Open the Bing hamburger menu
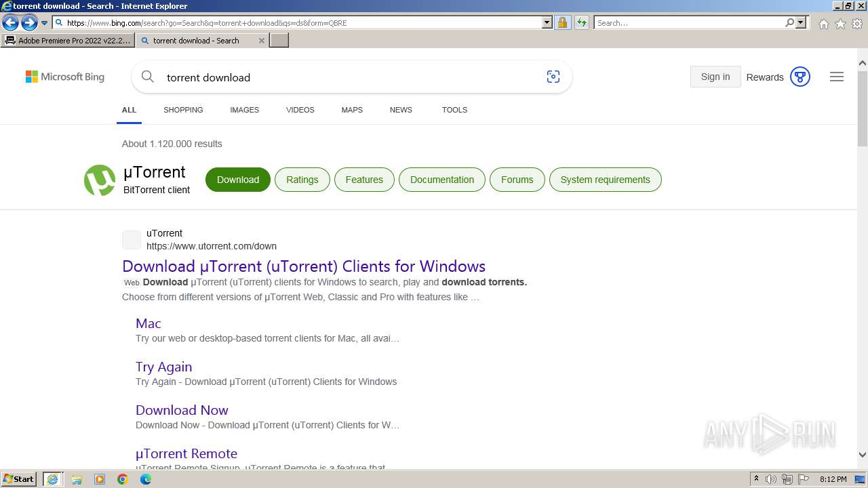This screenshot has height=488, width=868. pos(837,77)
